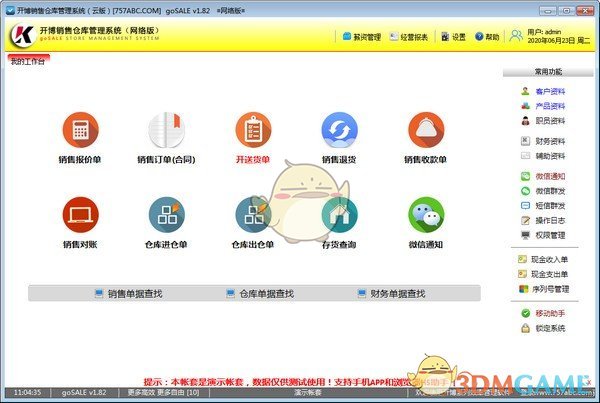The image size is (600, 403).
Task: Click the 11:04:35 clock in status bar
Action: click(27, 392)
